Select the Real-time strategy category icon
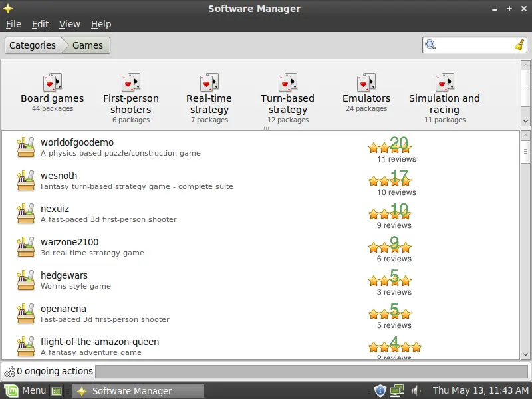Screen dimensions: 532x399 [x=209, y=83]
